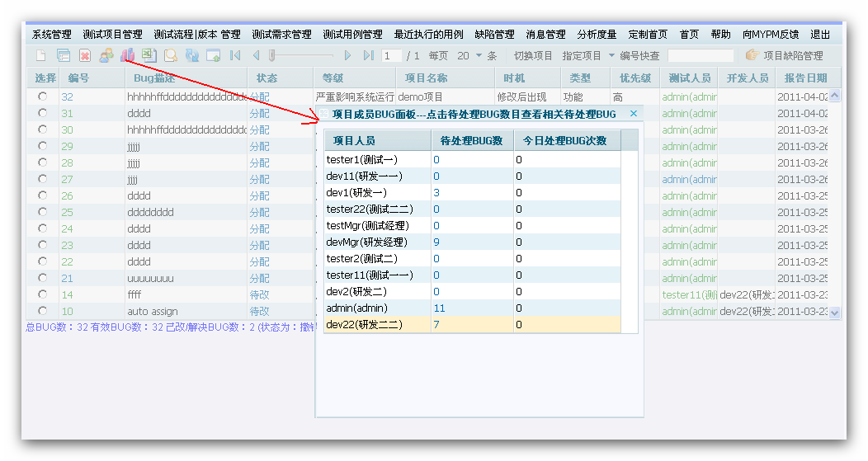Sort by 项目人员 column header
This screenshot has width=868, height=461.
click(378, 140)
